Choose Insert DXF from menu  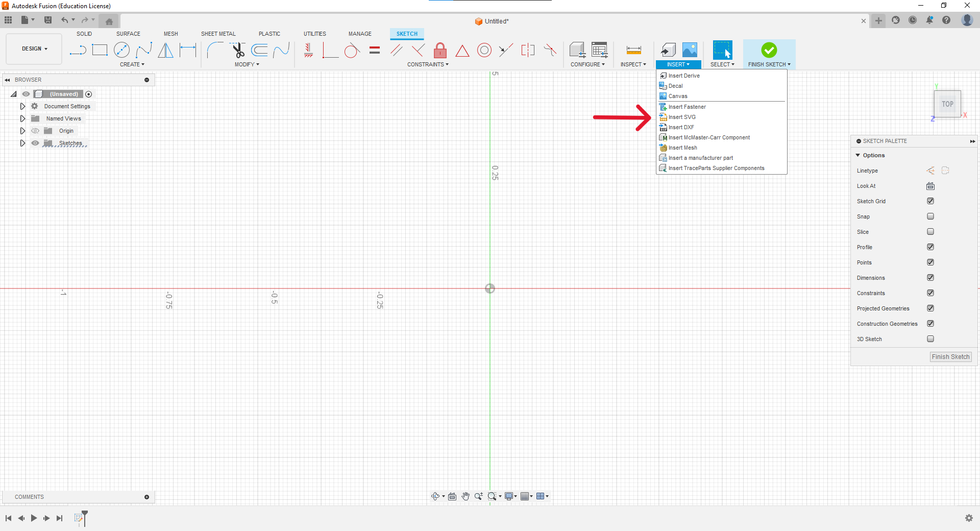[721, 127]
